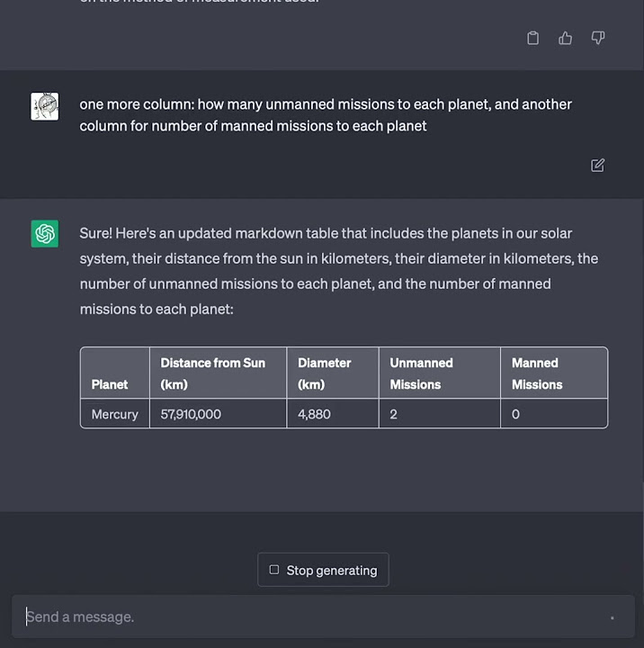Click the 57,910,000 distance value

191,414
